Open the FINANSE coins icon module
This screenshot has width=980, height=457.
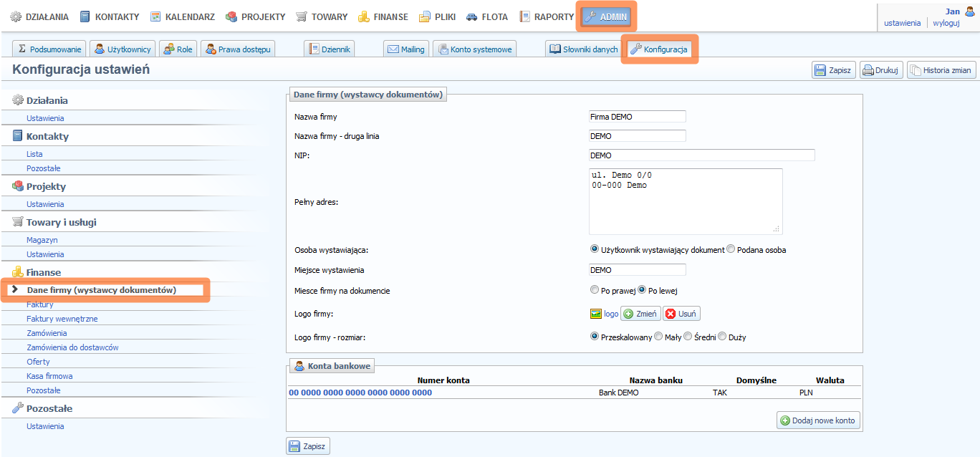click(x=364, y=16)
